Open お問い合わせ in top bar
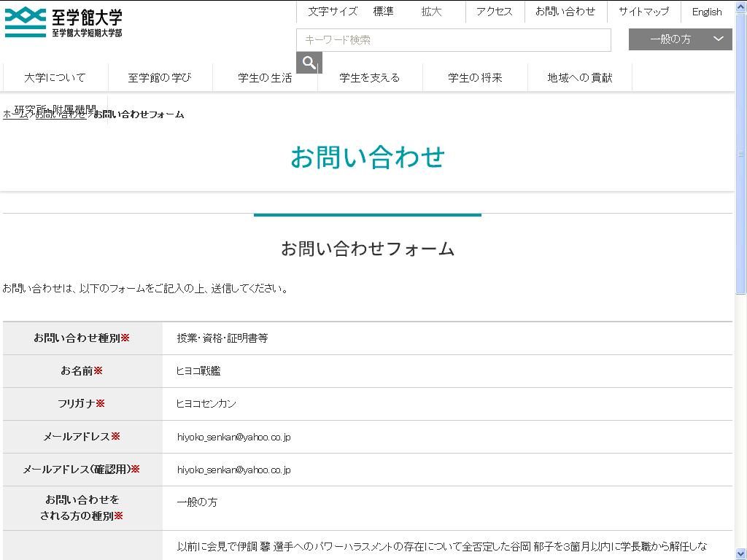This screenshot has width=747, height=560. 565,12
